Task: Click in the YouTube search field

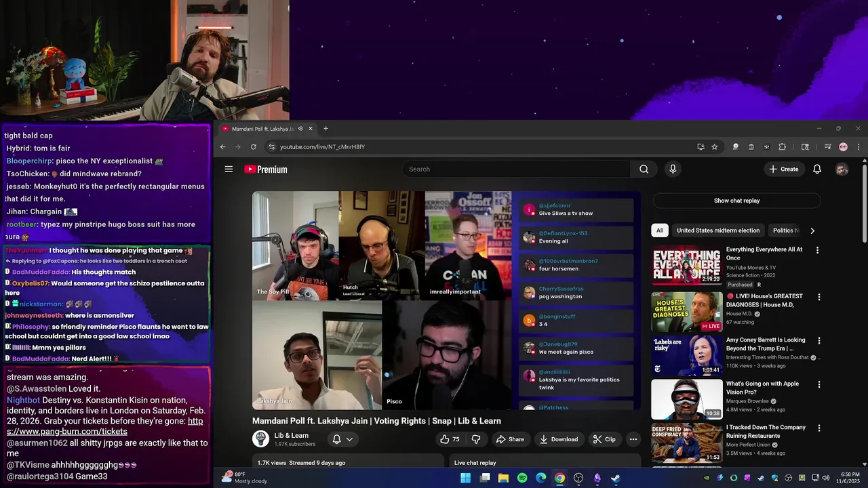Action: pyautogui.click(x=517, y=169)
